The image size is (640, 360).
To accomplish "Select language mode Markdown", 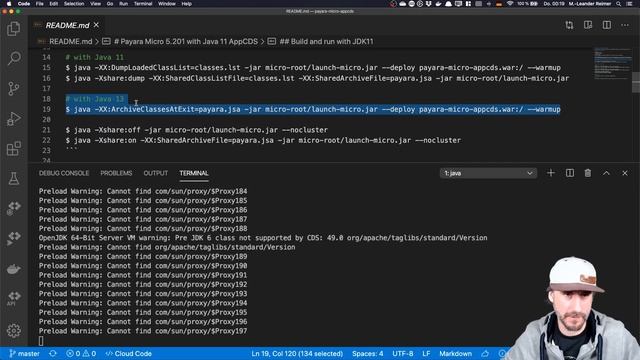I will [x=456, y=353].
